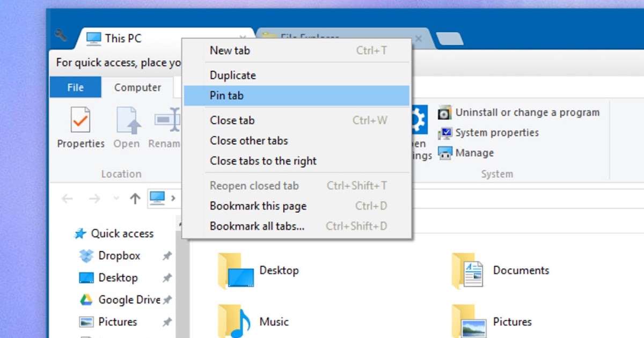Image resolution: width=644 pixels, height=338 pixels.
Task: Open the Music folder
Action: click(x=274, y=321)
